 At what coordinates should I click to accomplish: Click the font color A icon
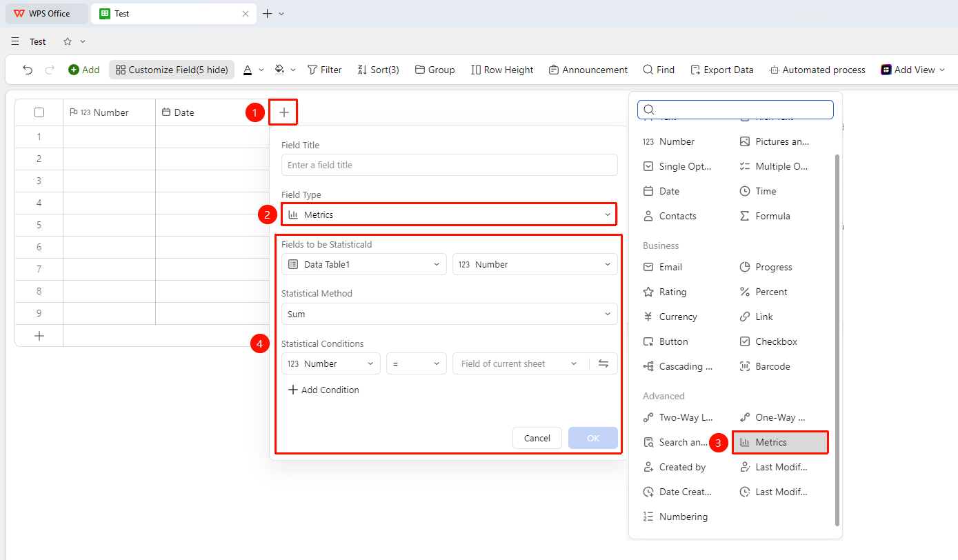[248, 70]
